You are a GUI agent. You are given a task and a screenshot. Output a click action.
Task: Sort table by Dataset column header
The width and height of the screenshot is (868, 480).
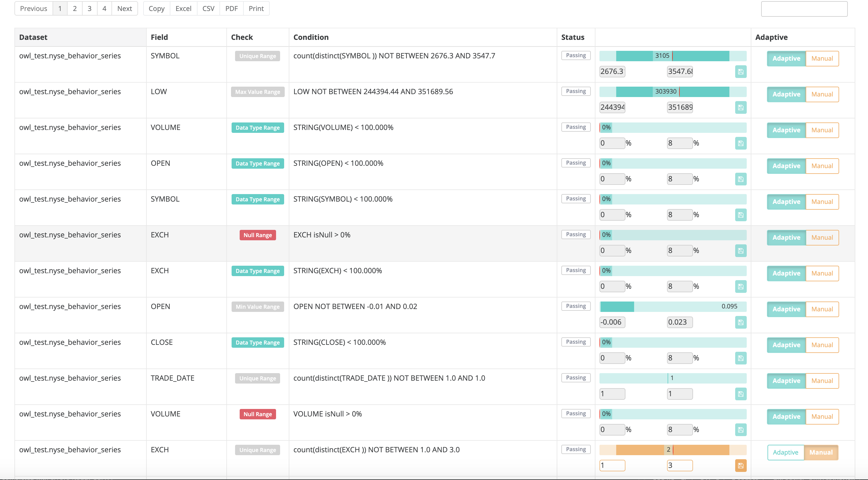[33, 37]
